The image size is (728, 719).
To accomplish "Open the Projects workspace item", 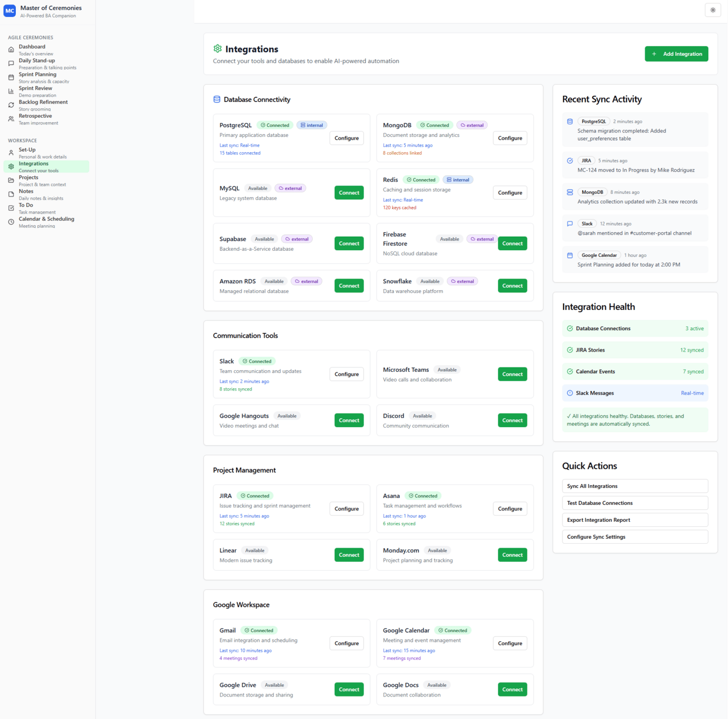I will pyautogui.click(x=46, y=181).
